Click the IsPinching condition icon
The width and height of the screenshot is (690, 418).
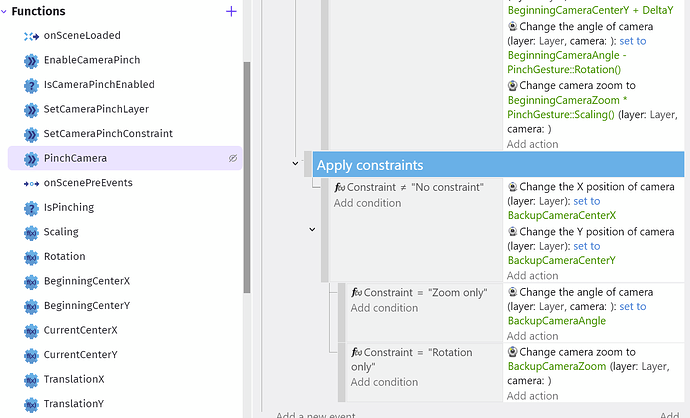[31, 208]
